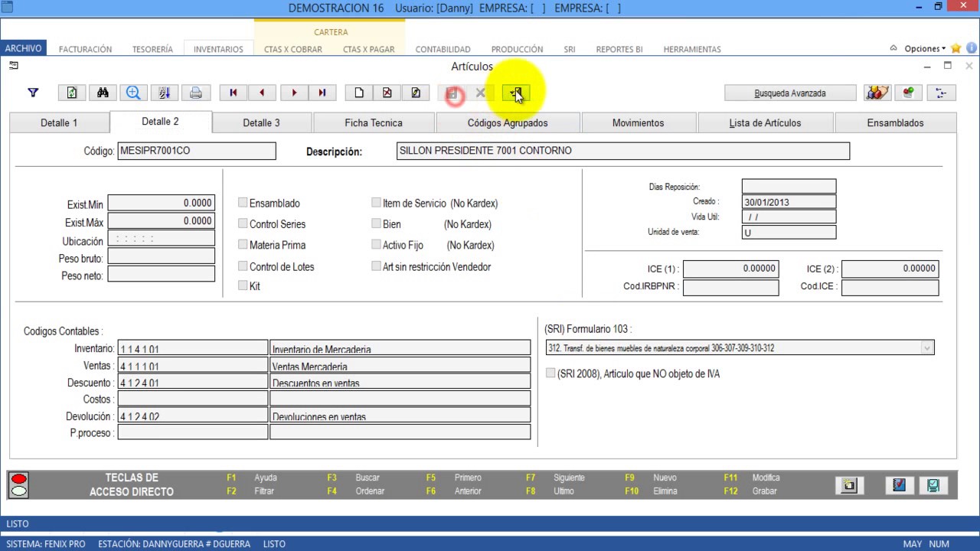Open the CTAS X COBRAR tab
The width and height of the screenshot is (980, 551).
[x=293, y=49]
